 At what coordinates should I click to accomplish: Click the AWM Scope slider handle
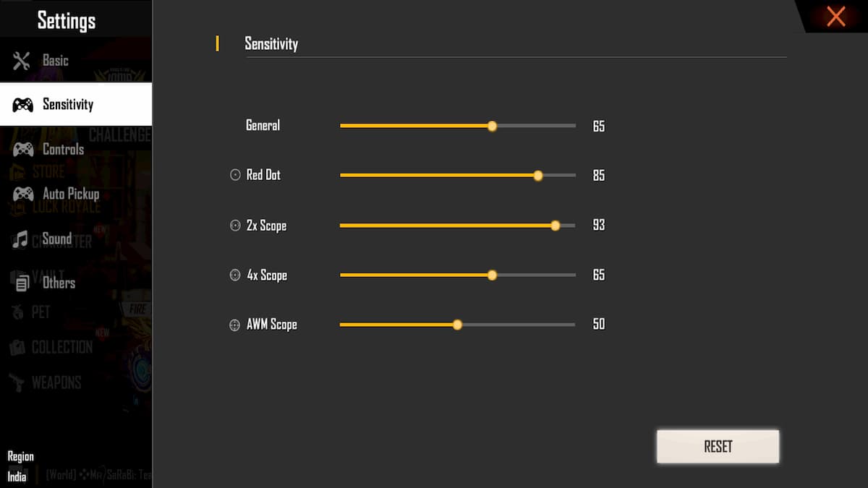coord(457,324)
